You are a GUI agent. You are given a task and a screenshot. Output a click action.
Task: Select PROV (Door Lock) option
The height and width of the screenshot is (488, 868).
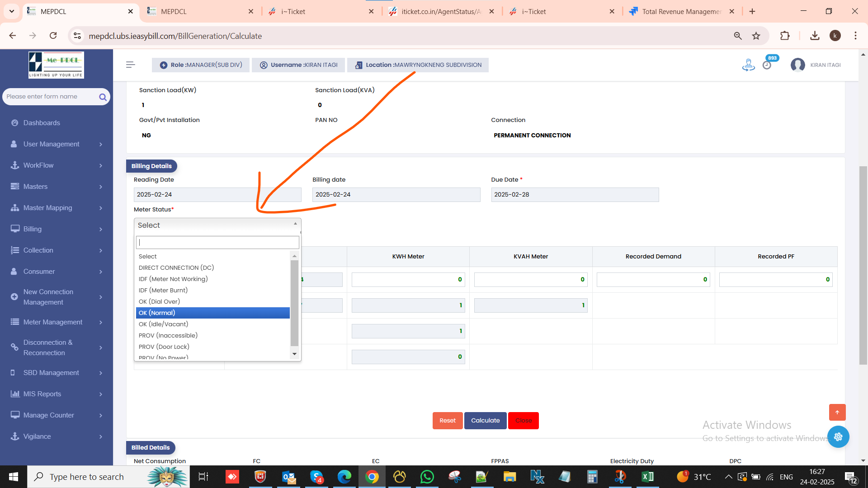click(212, 347)
